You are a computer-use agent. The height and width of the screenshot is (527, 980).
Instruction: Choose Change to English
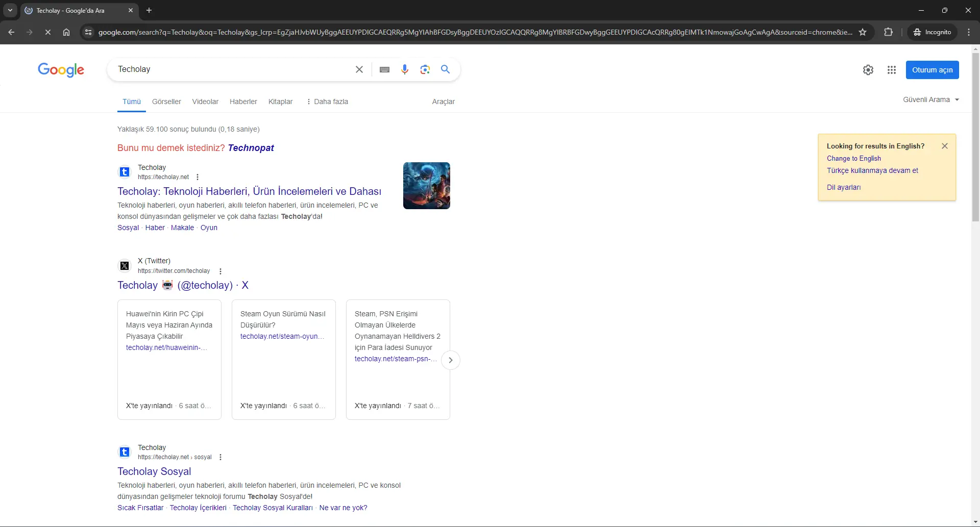coord(854,158)
